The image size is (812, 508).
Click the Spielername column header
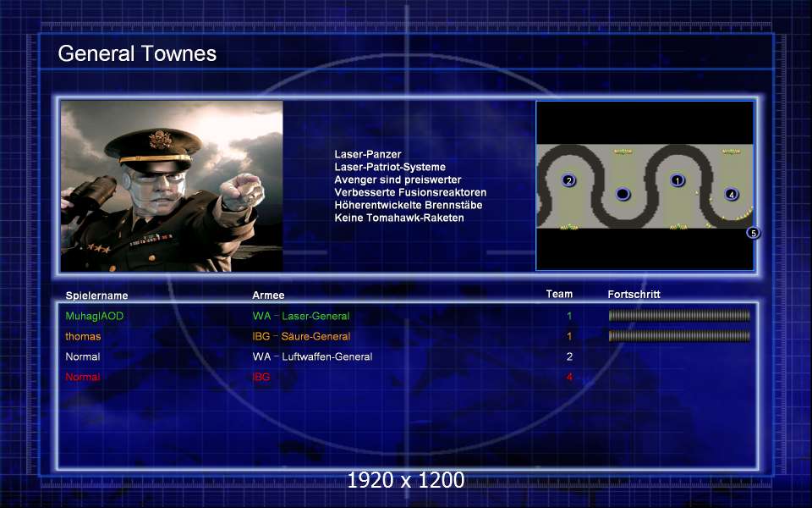click(96, 295)
